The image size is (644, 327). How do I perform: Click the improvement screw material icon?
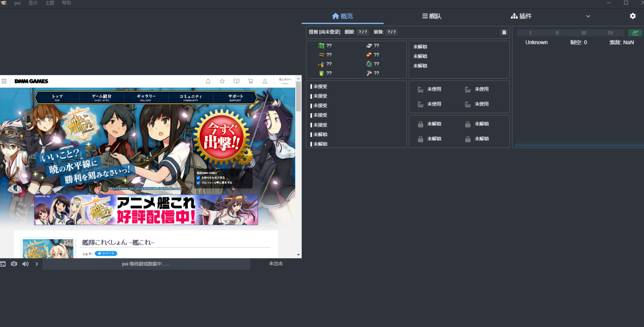(x=369, y=73)
